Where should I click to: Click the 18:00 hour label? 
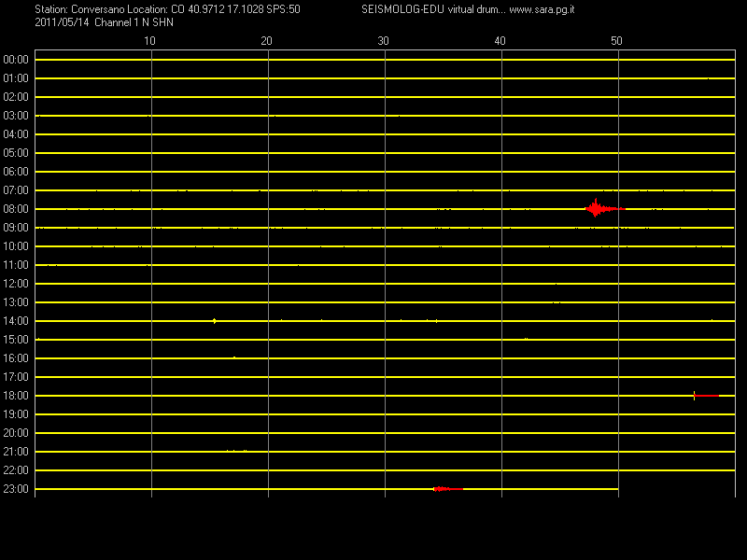click(16, 396)
